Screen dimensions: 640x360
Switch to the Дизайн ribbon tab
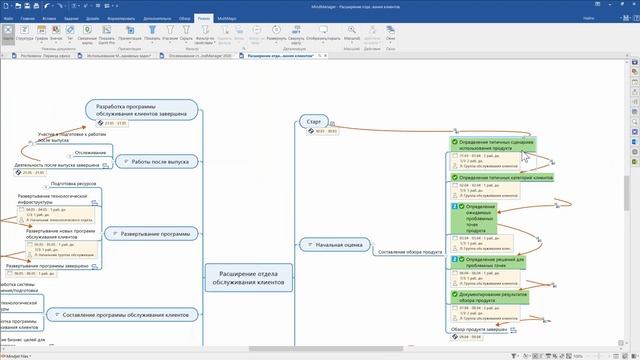tap(93, 18)
